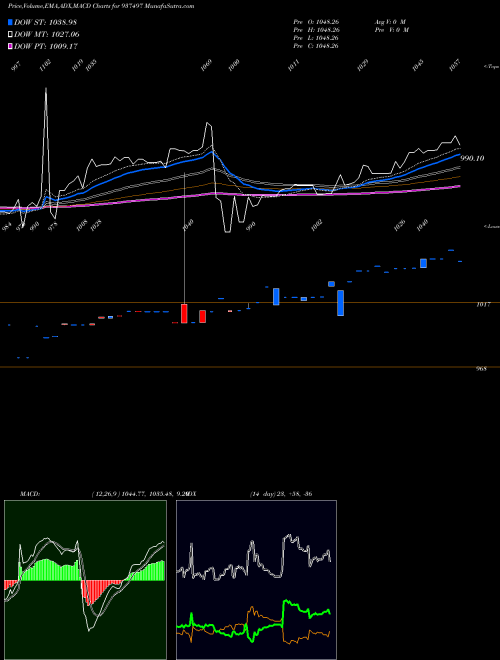The height and width of the screenshot is (660, 500).
Task: Click the 1102 top label above the spike
Action: (45, 65)
